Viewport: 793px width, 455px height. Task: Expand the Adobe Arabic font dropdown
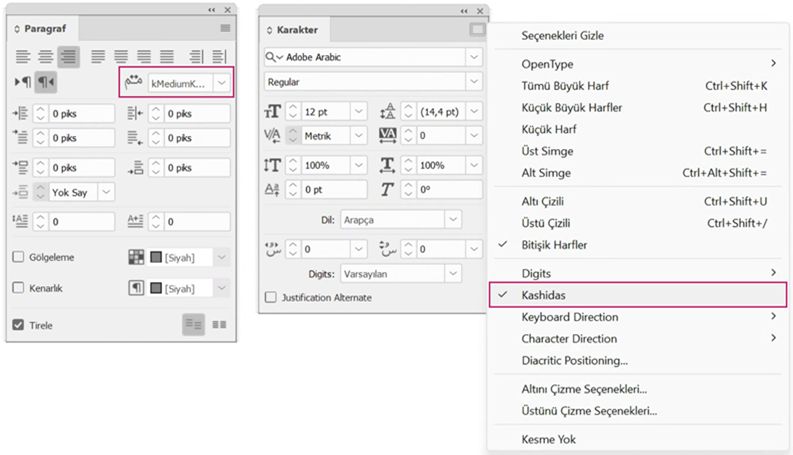(x=475, y=57)
